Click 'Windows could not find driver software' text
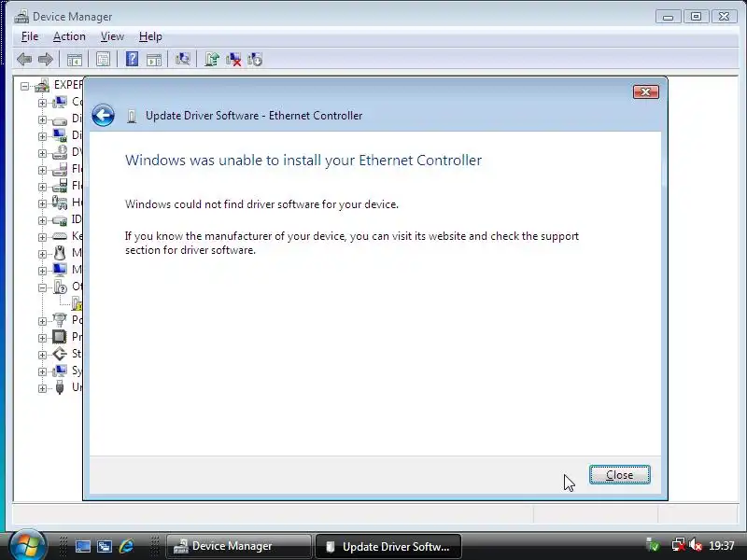 [x=261, y=204]
